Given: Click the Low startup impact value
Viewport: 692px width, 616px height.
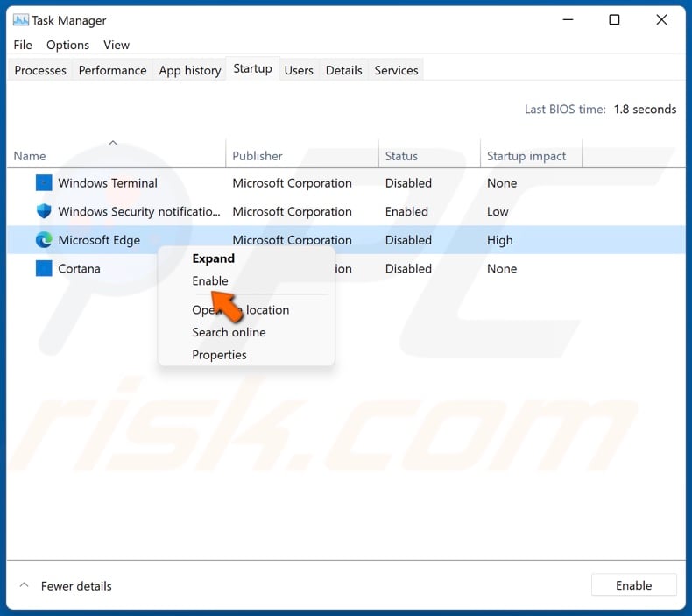Looking at the screenshot, I should click(498, 211).
